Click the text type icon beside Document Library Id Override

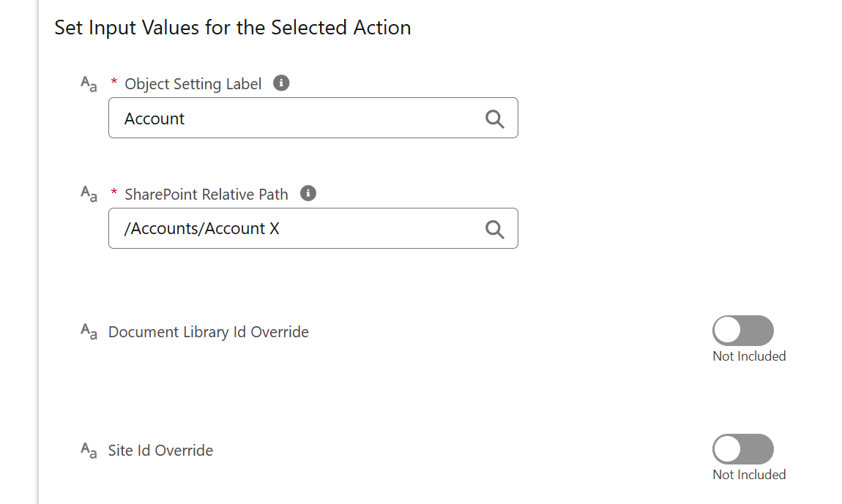coord(89,331)
